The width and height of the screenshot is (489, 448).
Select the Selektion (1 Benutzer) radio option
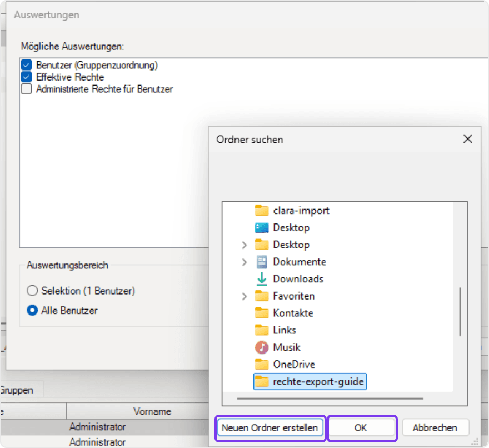[32, 291]
